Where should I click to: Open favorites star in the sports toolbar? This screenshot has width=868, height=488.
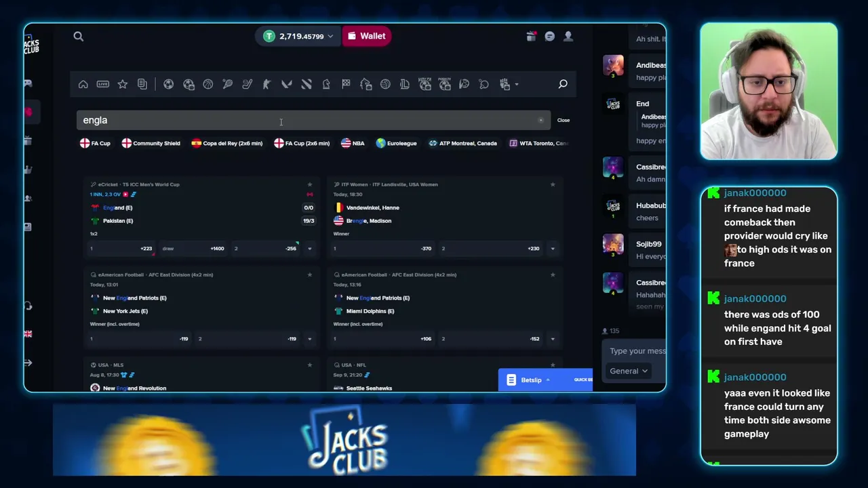tap(123, 84)
